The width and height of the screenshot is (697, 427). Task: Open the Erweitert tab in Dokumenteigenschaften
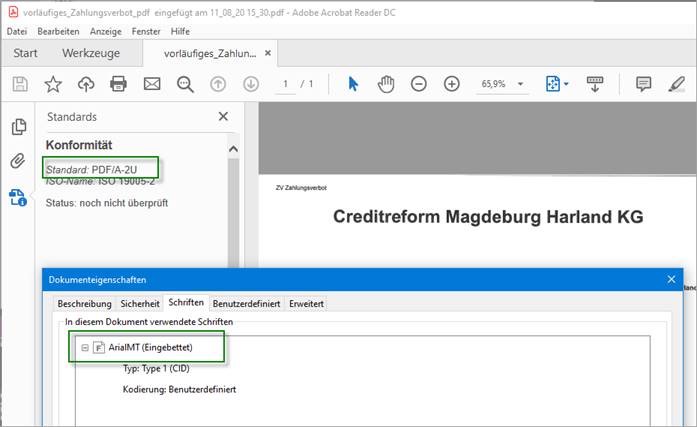tap(306, 304)
